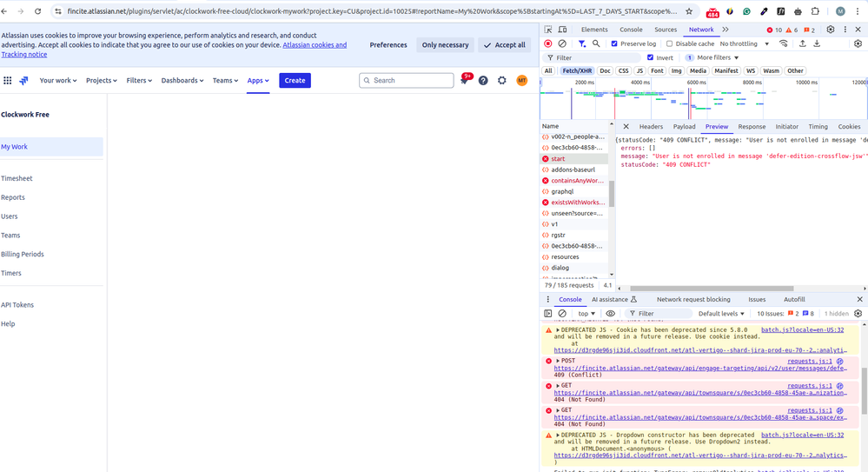Switch to the Sources DevTools tab
Image resolution: width=868 pixels, height=472 pixels.
point(666,30)
